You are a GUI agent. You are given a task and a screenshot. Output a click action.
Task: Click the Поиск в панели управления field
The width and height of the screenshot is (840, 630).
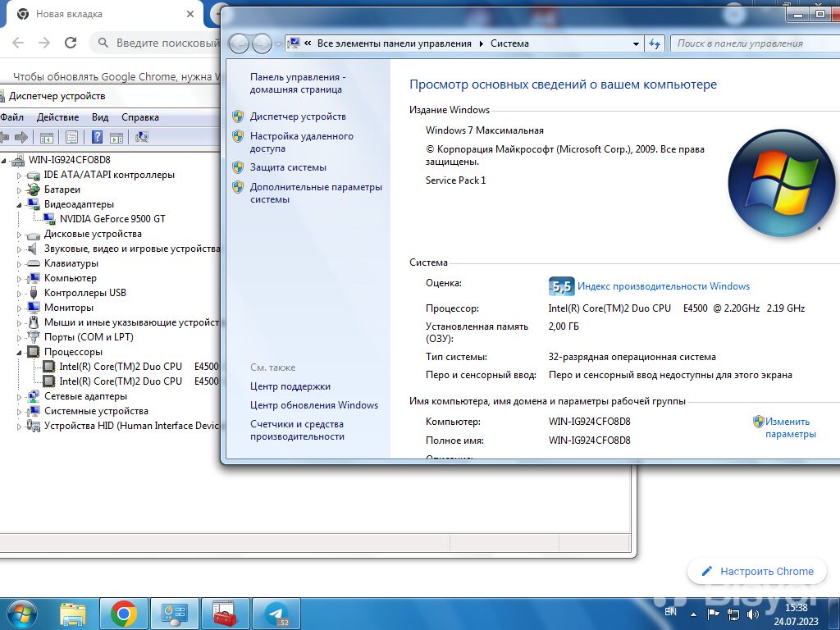[756, 43]
